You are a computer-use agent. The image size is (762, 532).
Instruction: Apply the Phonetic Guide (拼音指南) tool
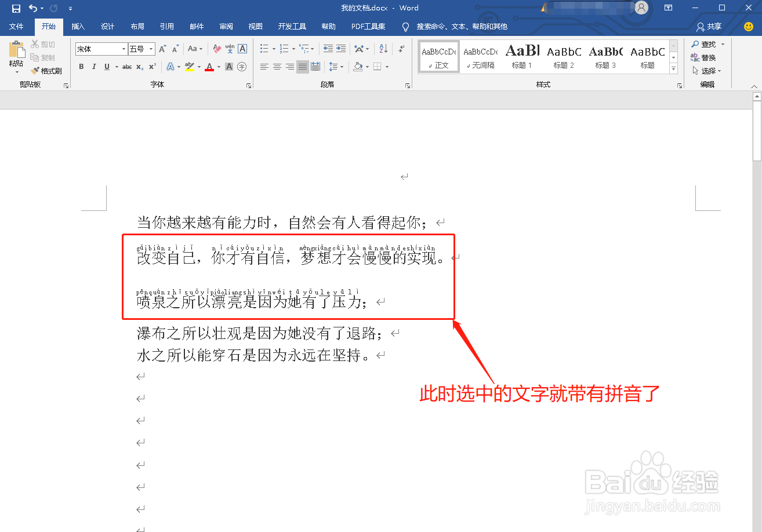230,50
